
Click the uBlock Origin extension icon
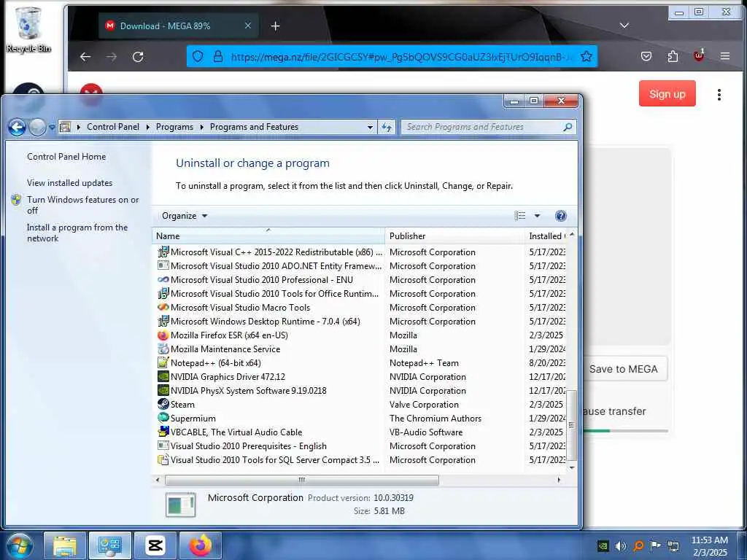pos(699,55)
